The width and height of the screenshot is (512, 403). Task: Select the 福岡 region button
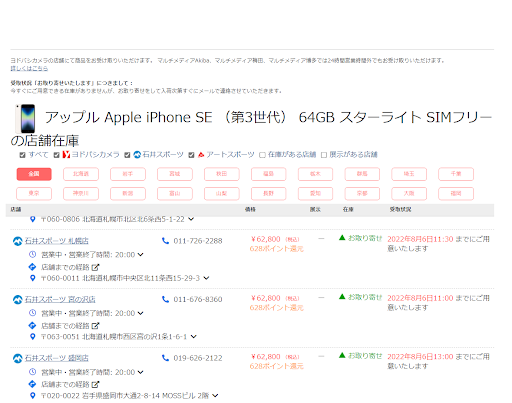(456, 194)
